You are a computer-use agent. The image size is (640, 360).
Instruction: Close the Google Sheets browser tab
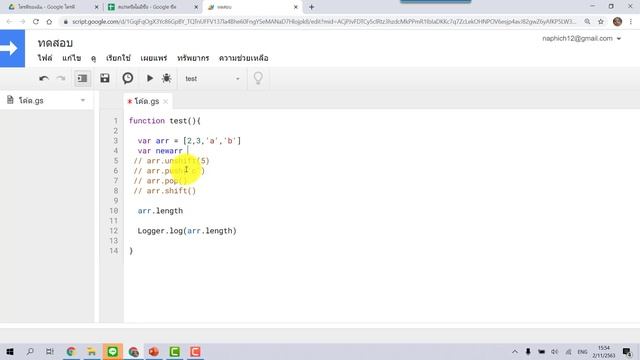[x=196, y=7]
